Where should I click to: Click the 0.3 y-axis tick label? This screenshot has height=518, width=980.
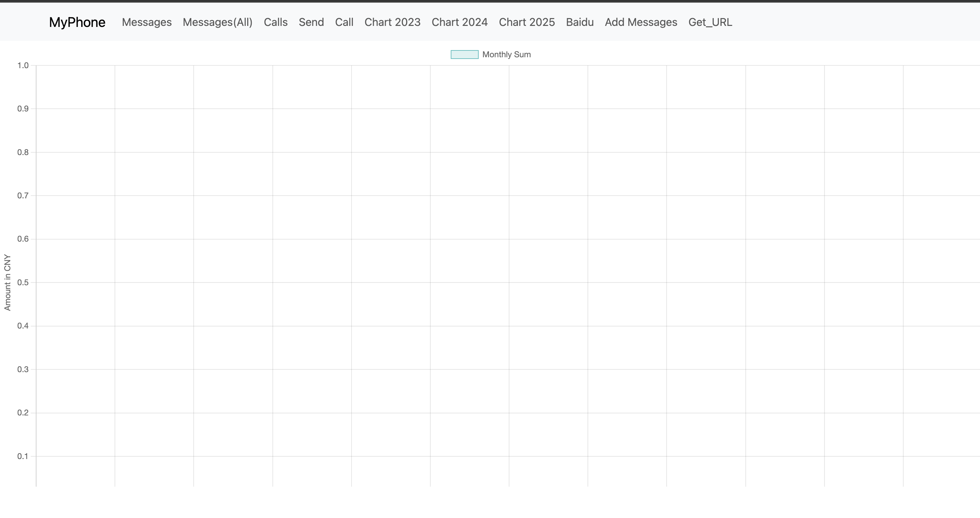(23, 369)
